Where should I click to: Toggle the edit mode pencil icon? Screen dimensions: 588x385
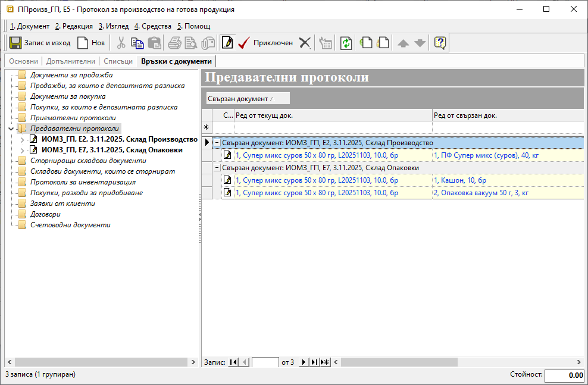point(227,43)
